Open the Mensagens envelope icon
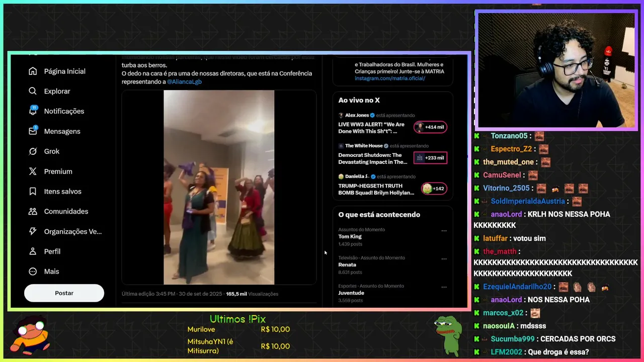Viewport: 644px width, 362px height. pyautogui.click(x=33, y=131)
